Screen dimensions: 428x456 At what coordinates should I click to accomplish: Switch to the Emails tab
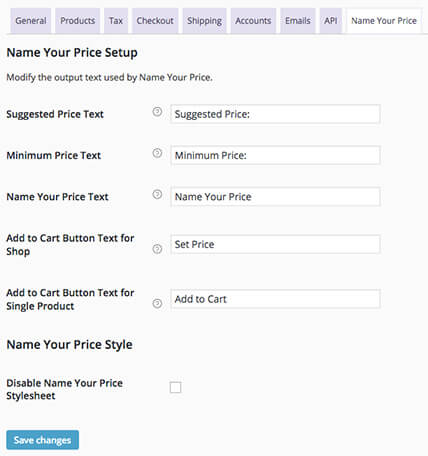tap(298, 21)
